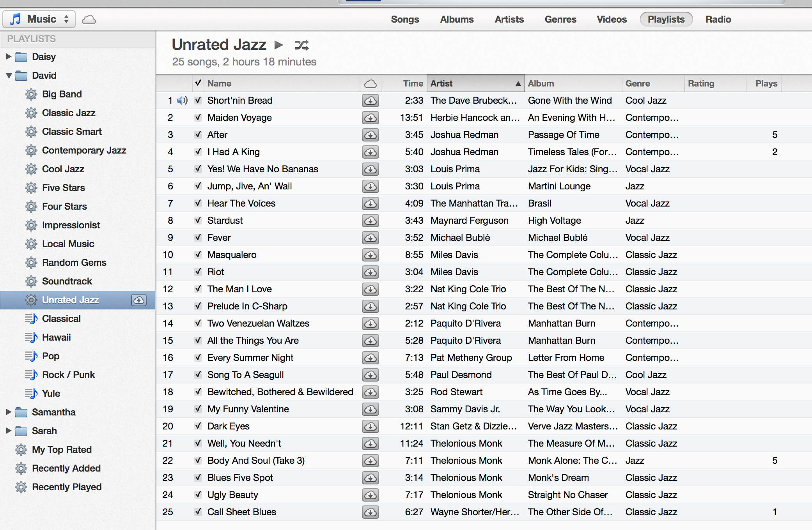Screen dimensions: 812x530
Task: Toggle the checkbox for Fever
Action: (198, 237)
